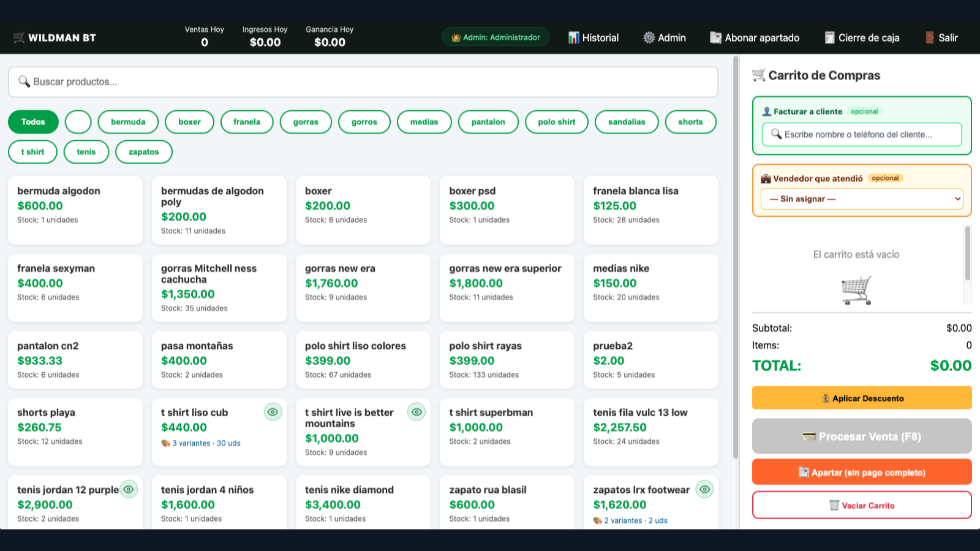This screenshot has height=551, width=980.
Task: Toggle eye icon on tenis jordan 12 purple
Action: [x=129, y=489]
